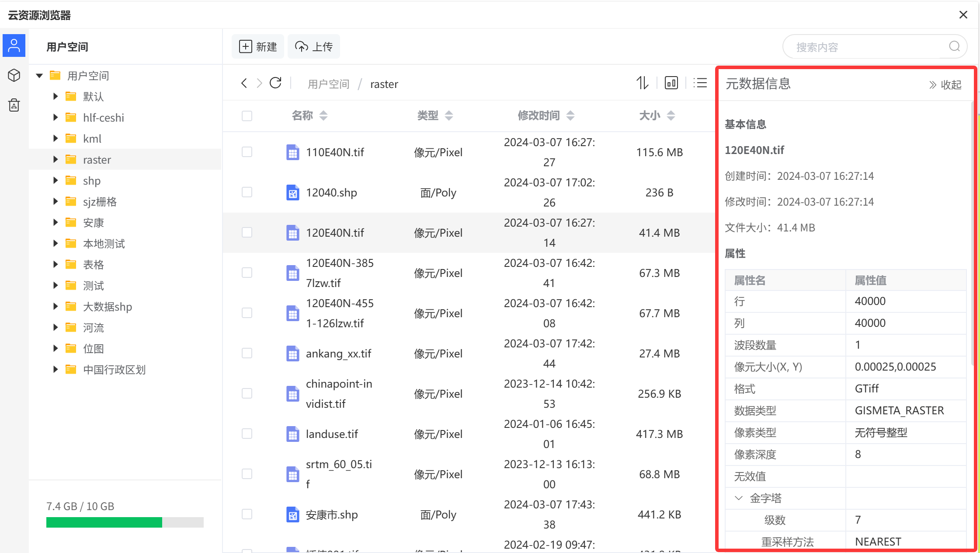Click the user space sidebar icon
980x553 pixels.
point(14,45)
